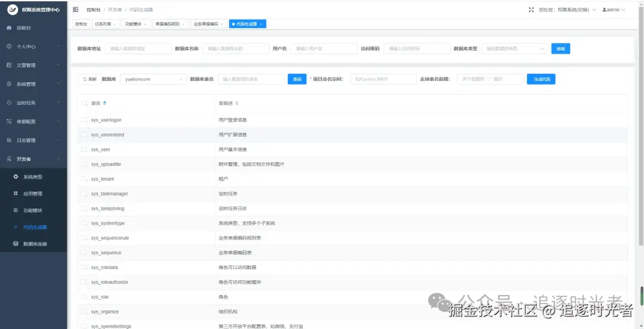644x329 pixels.
Task: Click the sys_systemtype table name
Action: click(107, 224)
